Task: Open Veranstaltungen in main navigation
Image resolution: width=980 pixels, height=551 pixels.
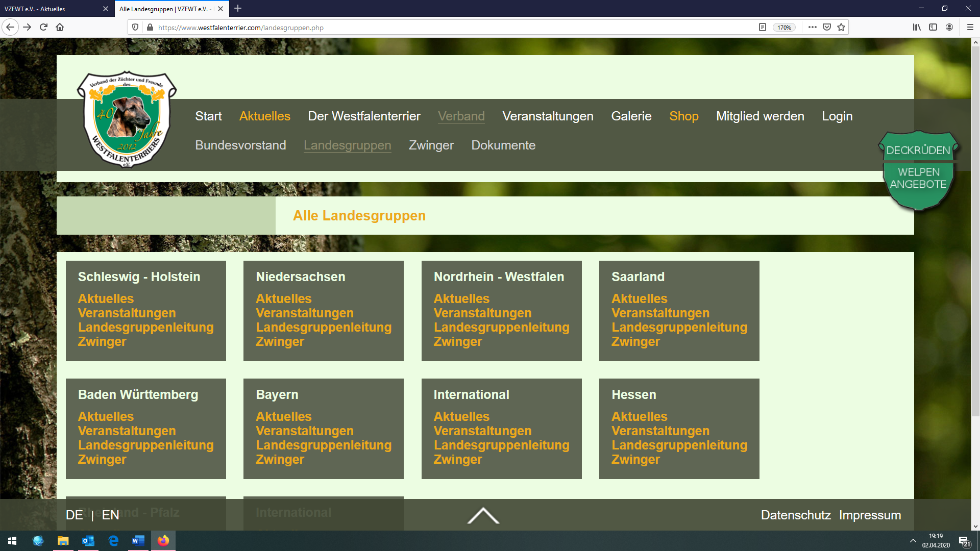Action: tap(548, 116)
